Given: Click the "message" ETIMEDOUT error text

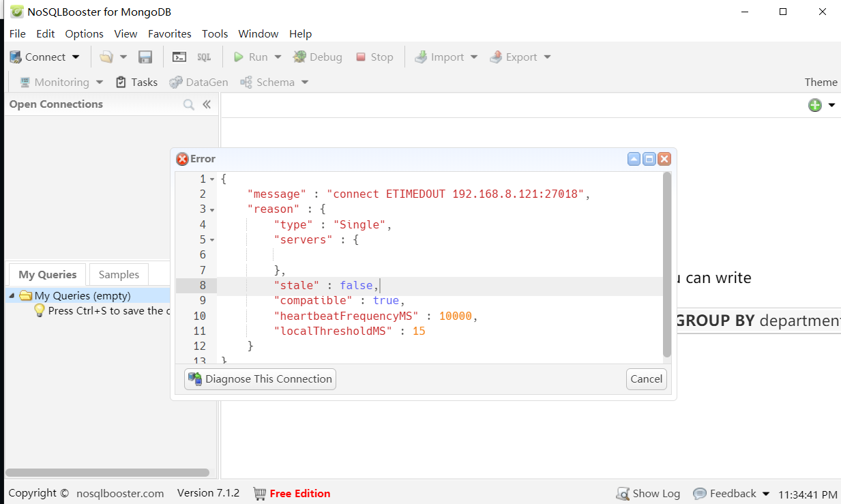Looking at the screenshot, I should pos(456,194).
